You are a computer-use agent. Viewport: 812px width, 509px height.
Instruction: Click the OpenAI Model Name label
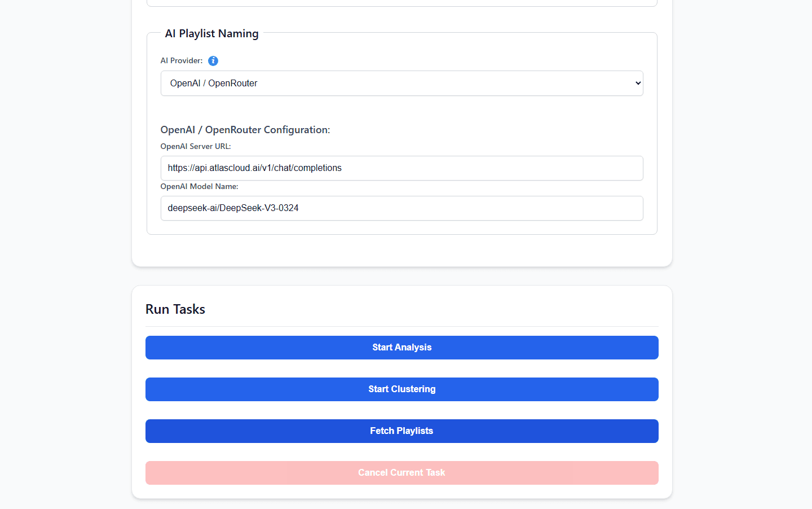200,186
